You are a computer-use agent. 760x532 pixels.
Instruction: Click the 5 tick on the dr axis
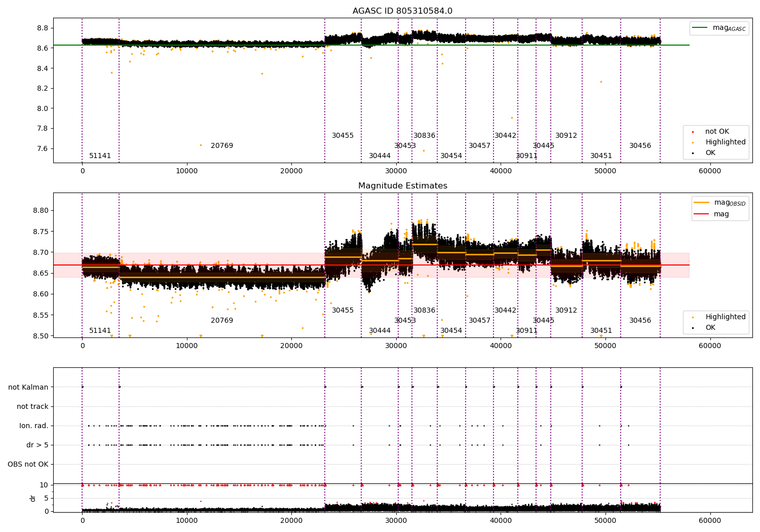[47, 499]
